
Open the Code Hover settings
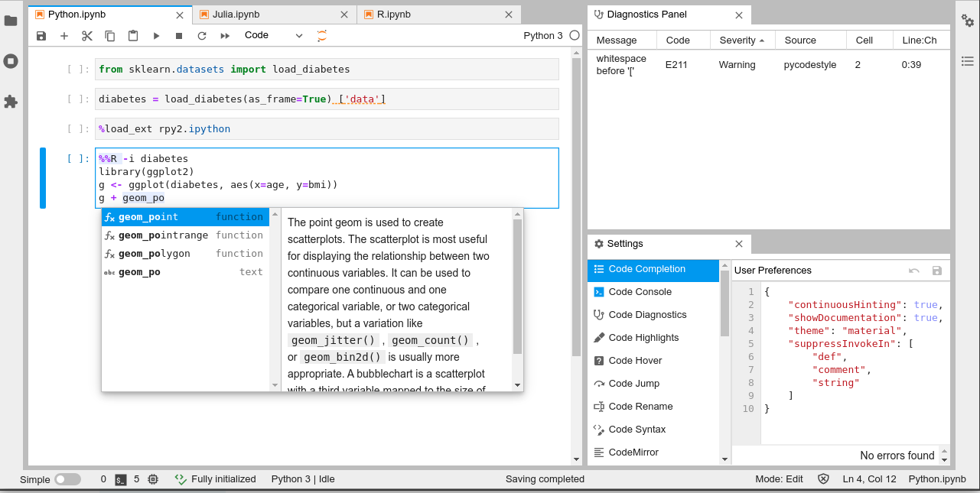point(653,361)
